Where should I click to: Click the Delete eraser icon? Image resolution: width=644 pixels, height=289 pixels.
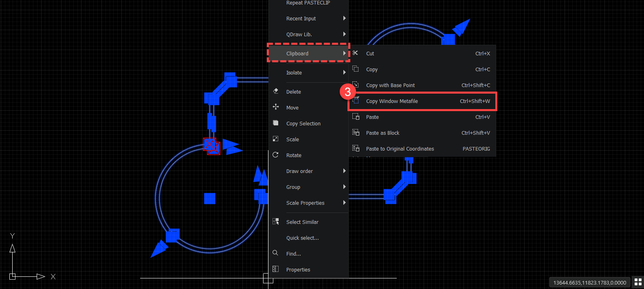(x=276, y=91)
